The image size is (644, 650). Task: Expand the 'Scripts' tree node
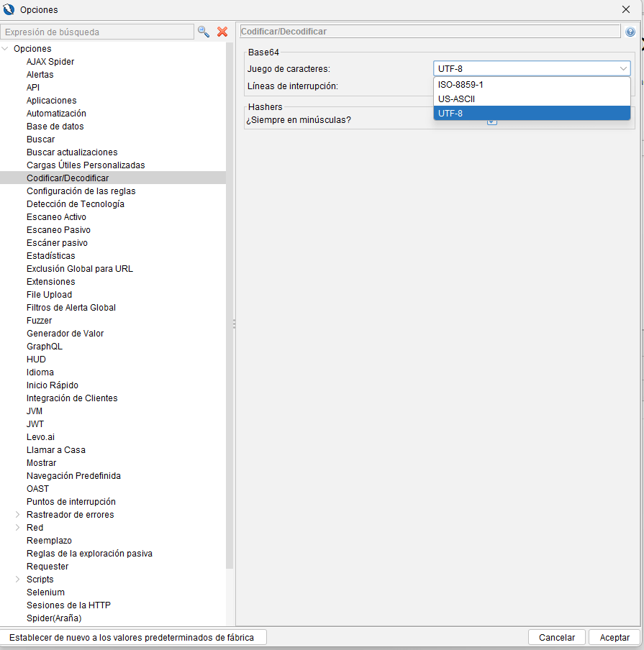pyautogui.click(x=18, y=580)
